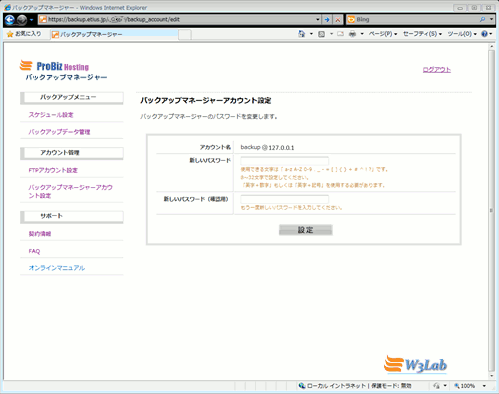Click the バックアップマネージャーアカウント設定 page heading
The width and height of the screenshot is (499, 394).
[206, 101]
